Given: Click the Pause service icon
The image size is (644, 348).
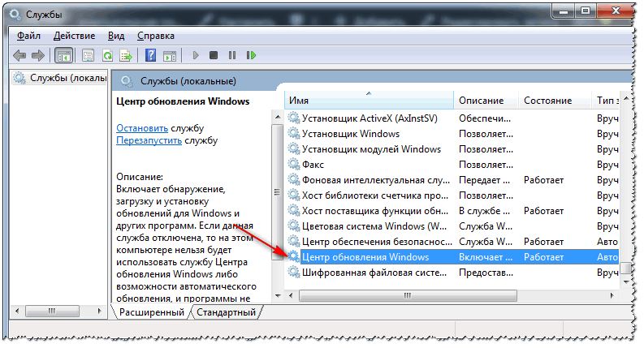Looking at the screenshot, I should [232, 55].
